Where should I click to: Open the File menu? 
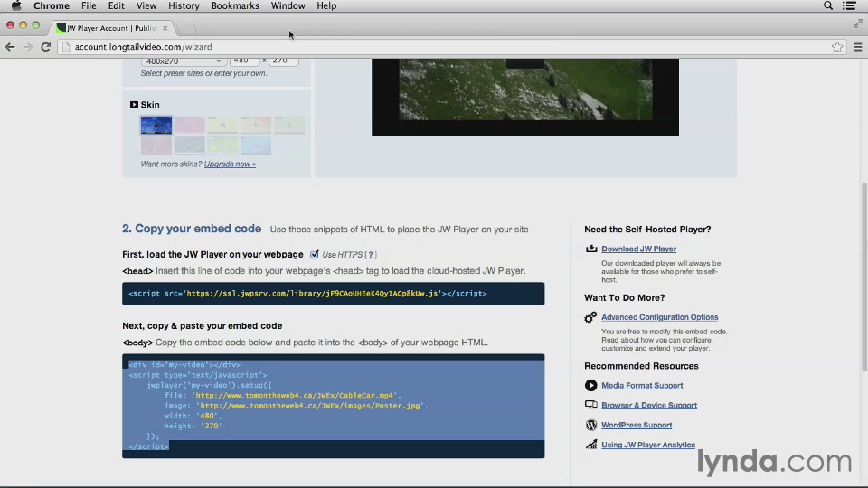pos(89,5)
